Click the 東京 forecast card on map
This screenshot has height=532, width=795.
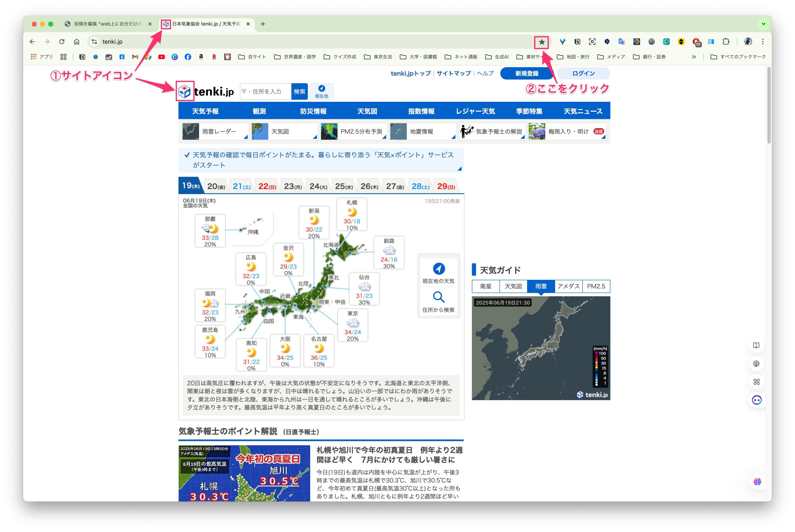click(353, 326)
